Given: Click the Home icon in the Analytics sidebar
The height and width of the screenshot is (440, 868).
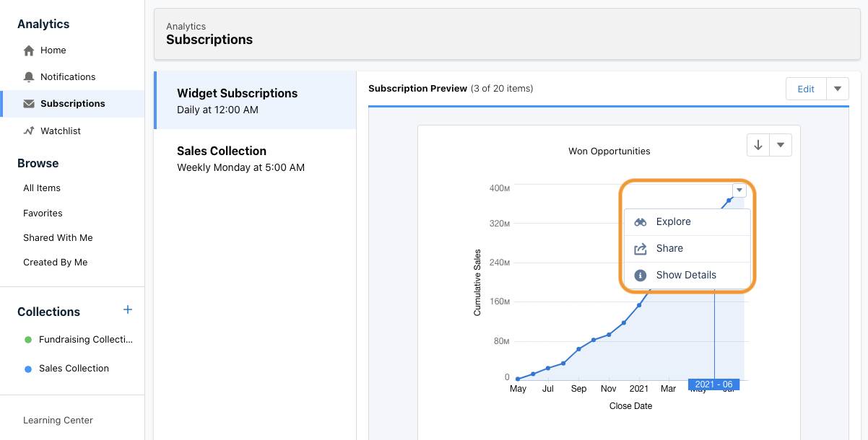Looking at the screenshot, I should click(x=29, y=50).
